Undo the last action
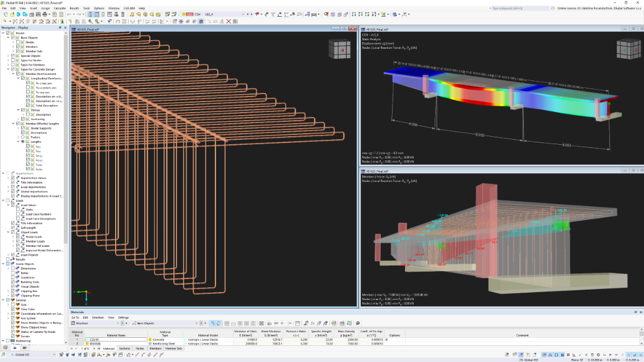644x362 pixels. (69, 14)
